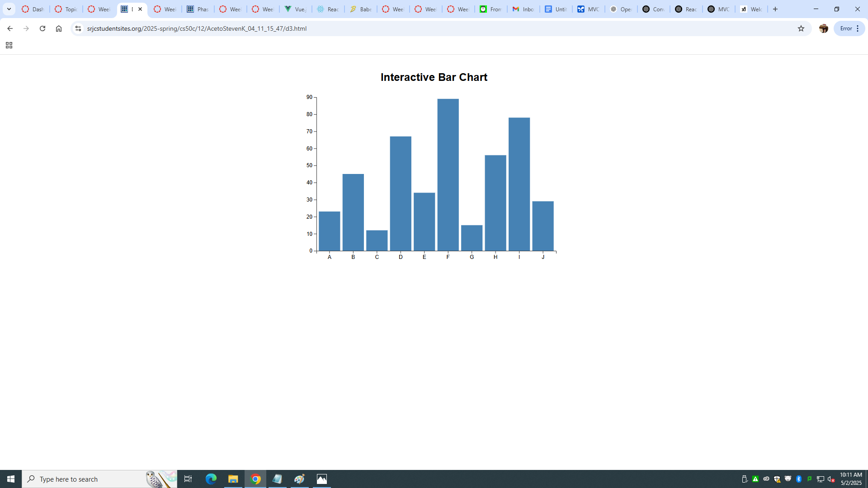Open File Explorer from the taskbar

pyautogui.click(x=233, y=479)
